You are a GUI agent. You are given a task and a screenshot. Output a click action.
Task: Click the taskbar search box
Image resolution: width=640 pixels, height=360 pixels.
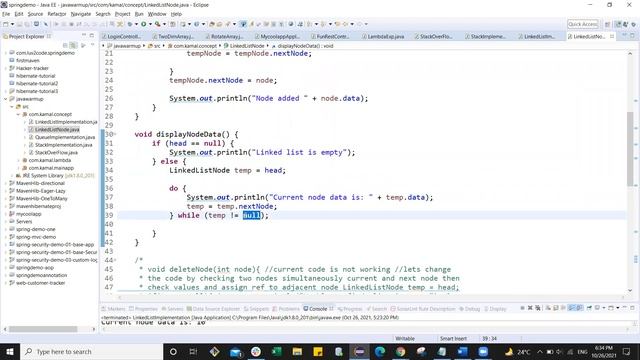(91, 351)
